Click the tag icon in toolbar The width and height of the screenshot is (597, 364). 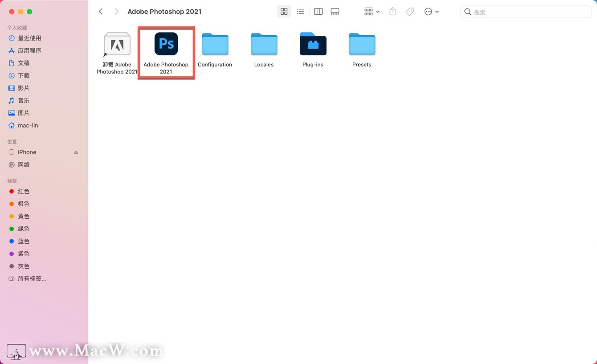click(410, 12)
